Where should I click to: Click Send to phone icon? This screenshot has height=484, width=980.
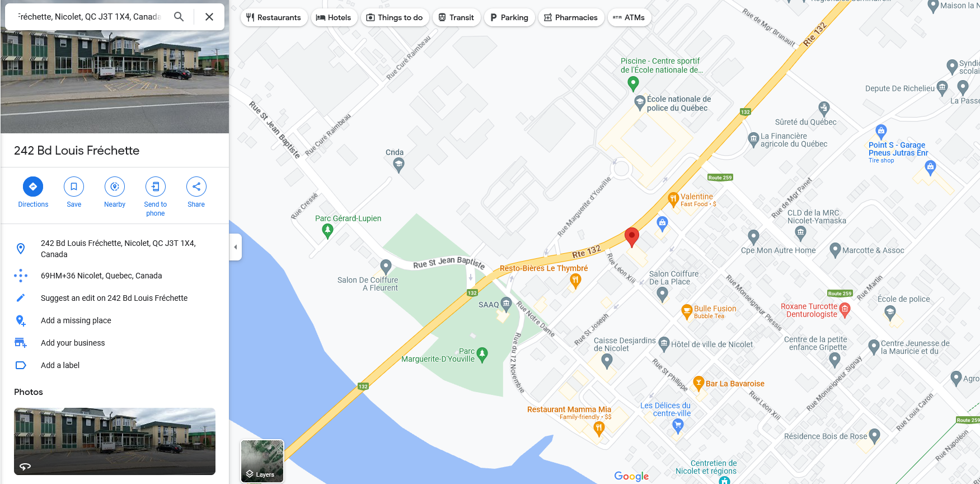pyautogui.click(x=156, y=187)
